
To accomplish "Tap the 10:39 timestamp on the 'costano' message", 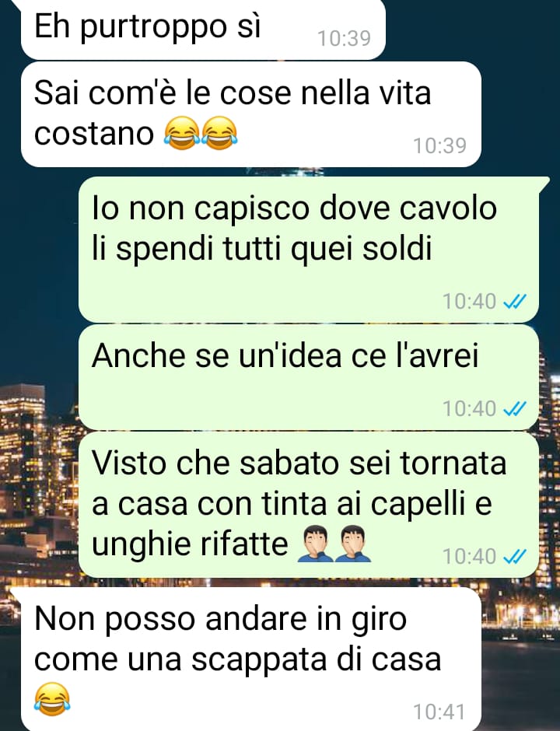I will (439, 145).
